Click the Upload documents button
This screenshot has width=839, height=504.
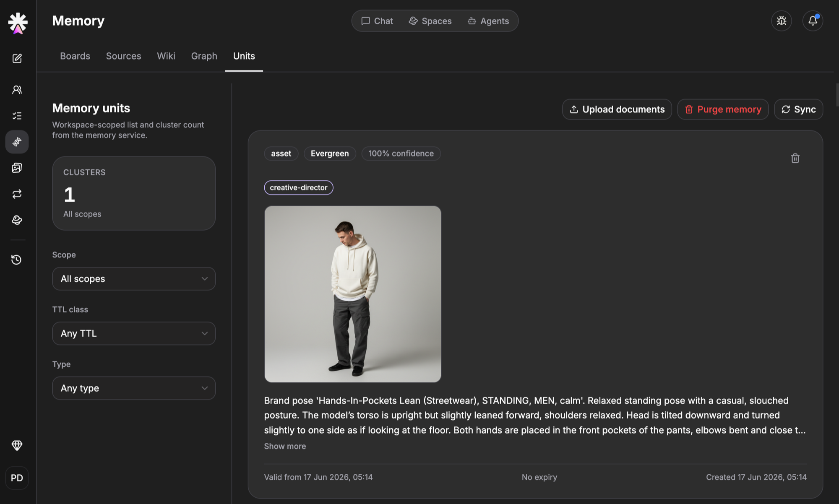[x=617, y=109]
